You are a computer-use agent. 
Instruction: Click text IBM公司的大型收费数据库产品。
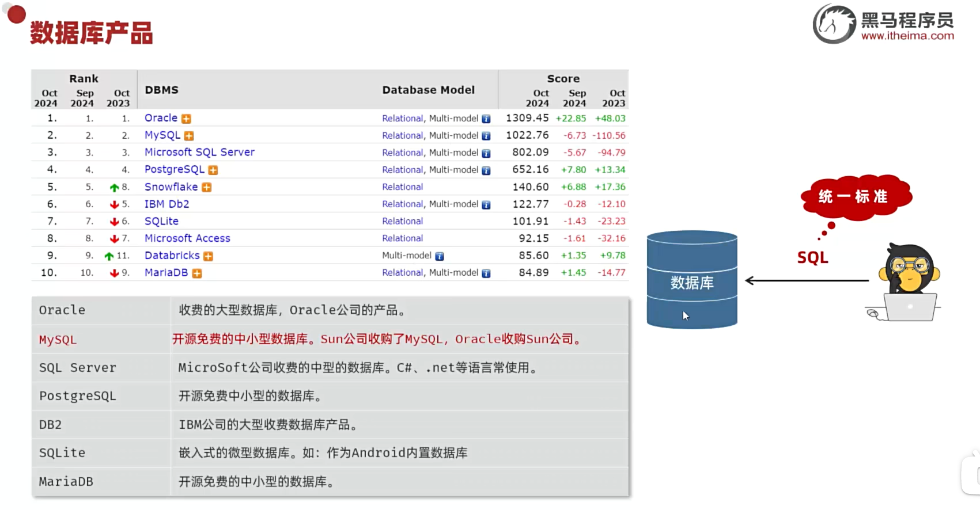coord(268,425)
